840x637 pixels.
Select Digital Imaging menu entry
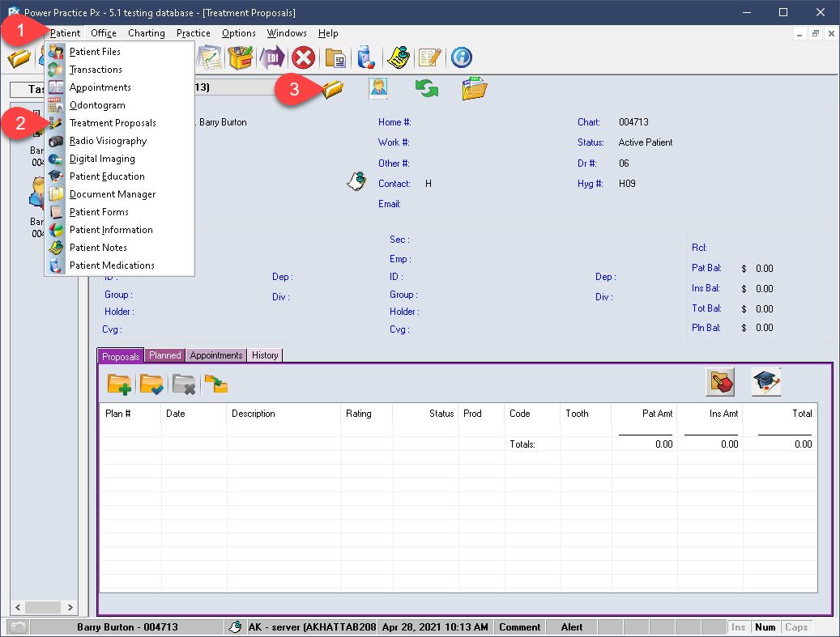(119, 159)
